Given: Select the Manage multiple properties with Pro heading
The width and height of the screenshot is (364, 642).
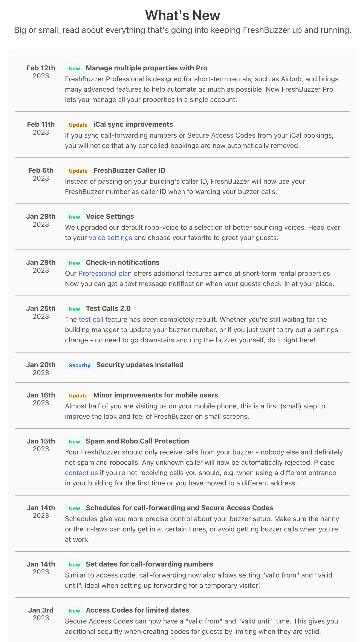Looking at the screenshot, I should click(146, 68).
